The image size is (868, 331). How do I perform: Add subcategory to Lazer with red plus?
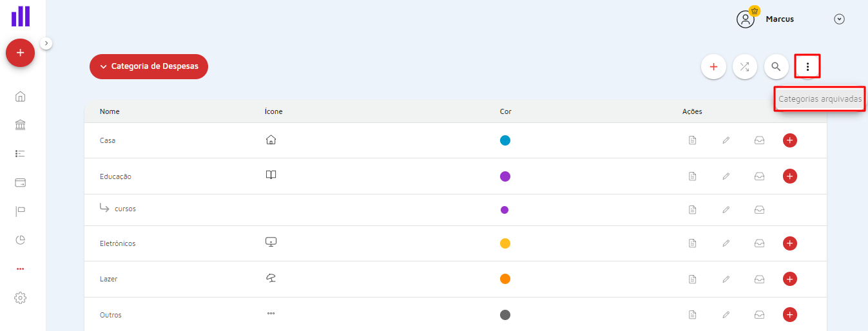790,279
